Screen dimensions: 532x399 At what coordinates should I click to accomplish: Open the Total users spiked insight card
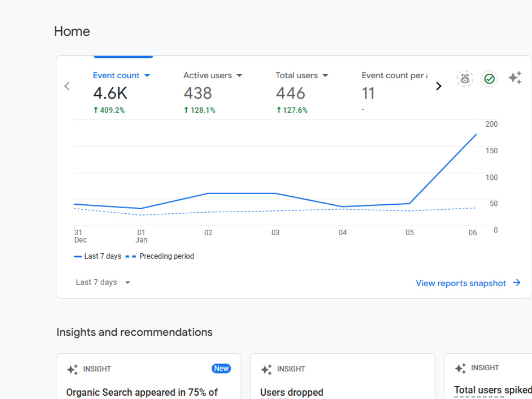click(493, 390)
